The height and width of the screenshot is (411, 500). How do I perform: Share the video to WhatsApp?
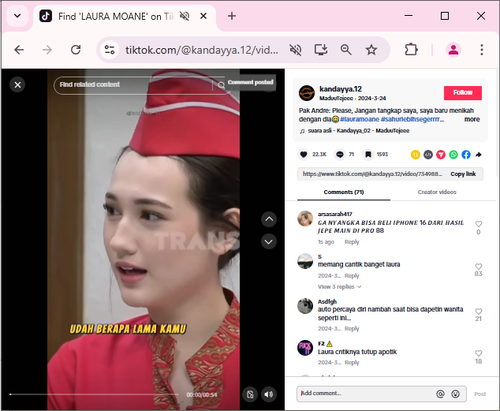(453, 155)
